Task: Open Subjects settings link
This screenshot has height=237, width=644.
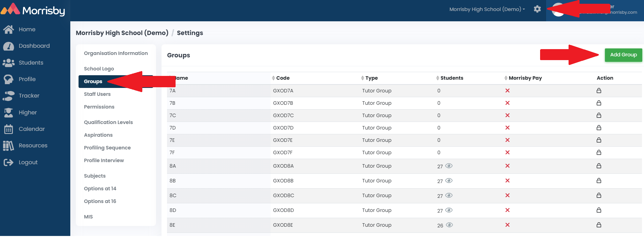Action: click(x=95, y=176)
